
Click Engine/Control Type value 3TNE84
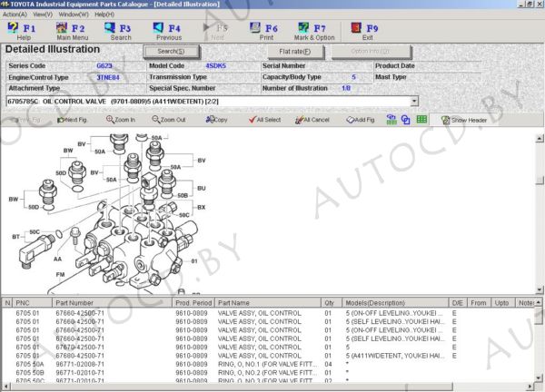[x=108, y=77]
